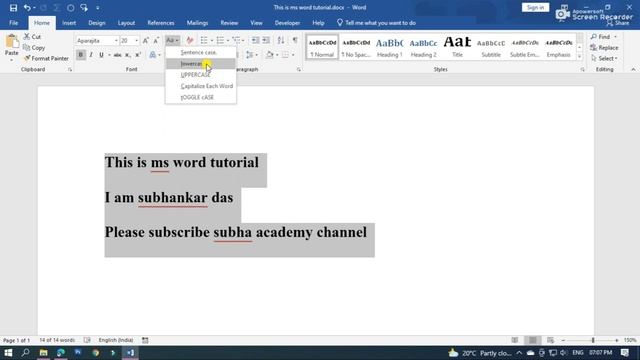This screenshot has height=360, width=640.
Task: Click the Share button
Action: pos(618,23)
